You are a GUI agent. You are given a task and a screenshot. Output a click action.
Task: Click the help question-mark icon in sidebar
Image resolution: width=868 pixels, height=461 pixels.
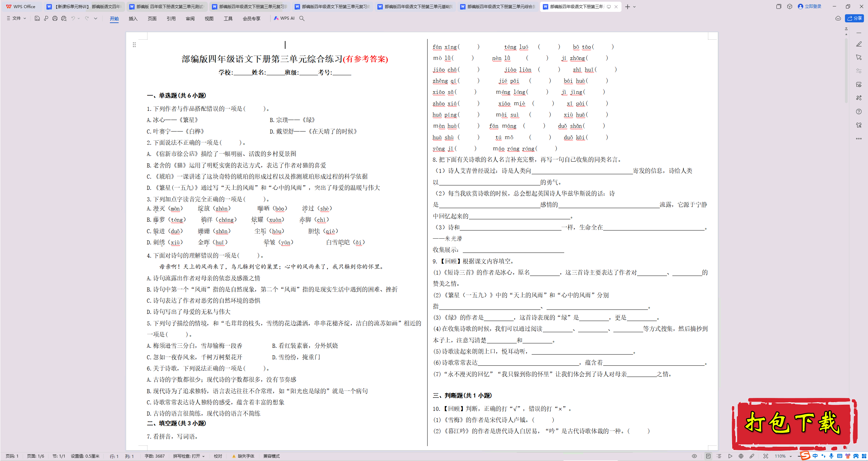(859, 112)
